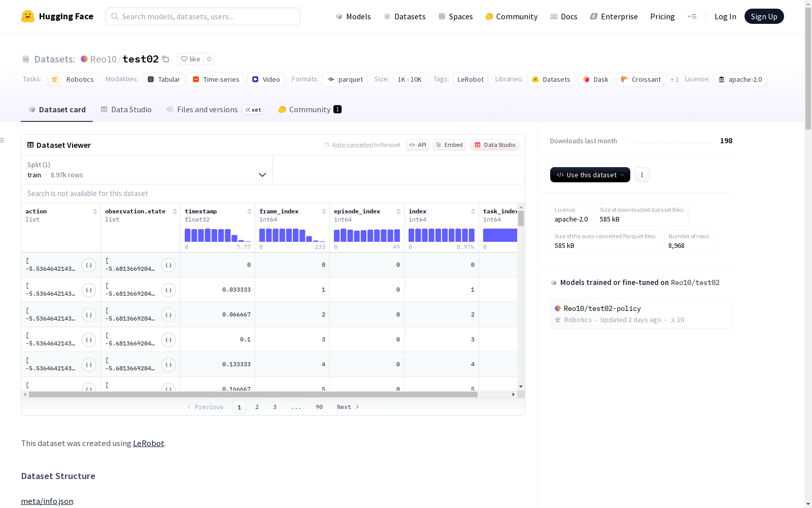
Task: Open the three-dot options menu beside Use this dataset
Action: tap(642, 175)
